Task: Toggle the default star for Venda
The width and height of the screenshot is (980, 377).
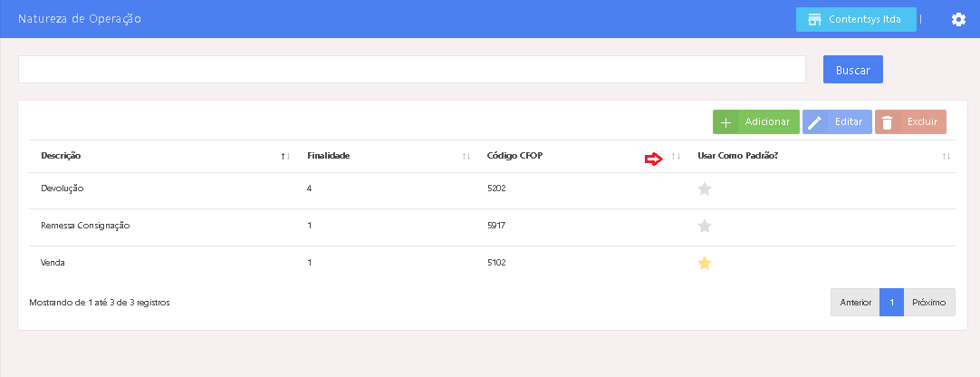Action: (704, 264)
